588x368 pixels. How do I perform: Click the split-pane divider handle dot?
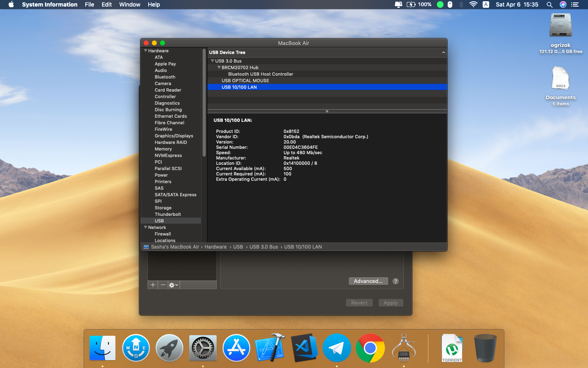[327, 111]
